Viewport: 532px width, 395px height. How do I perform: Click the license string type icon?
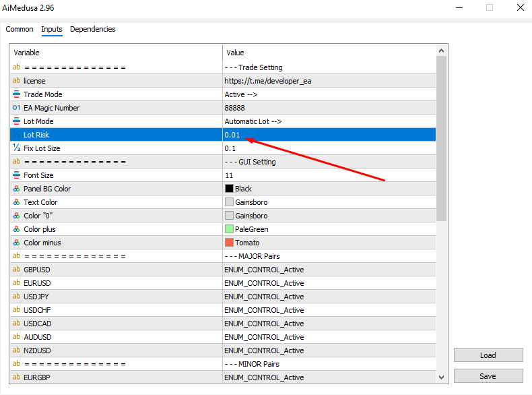click(x=17, y=81)
